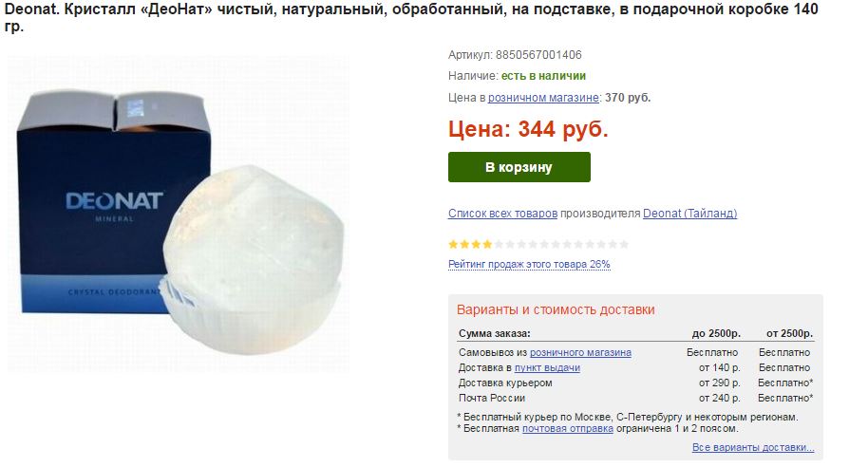
Task: Open «Список всех товаров» link
Action: 502,214
